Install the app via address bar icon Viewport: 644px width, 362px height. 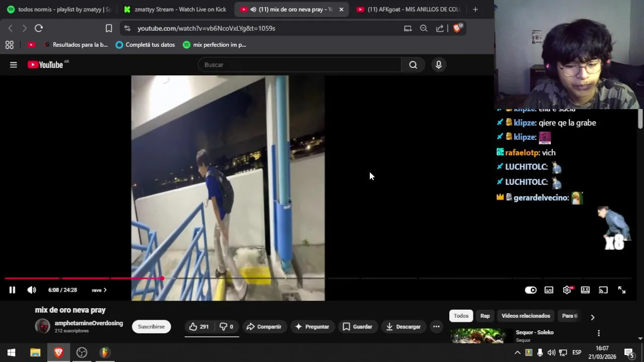point(408,29)
